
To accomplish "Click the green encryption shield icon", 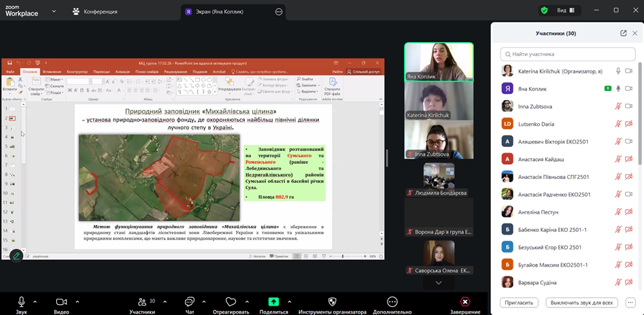I will point(544,10).
